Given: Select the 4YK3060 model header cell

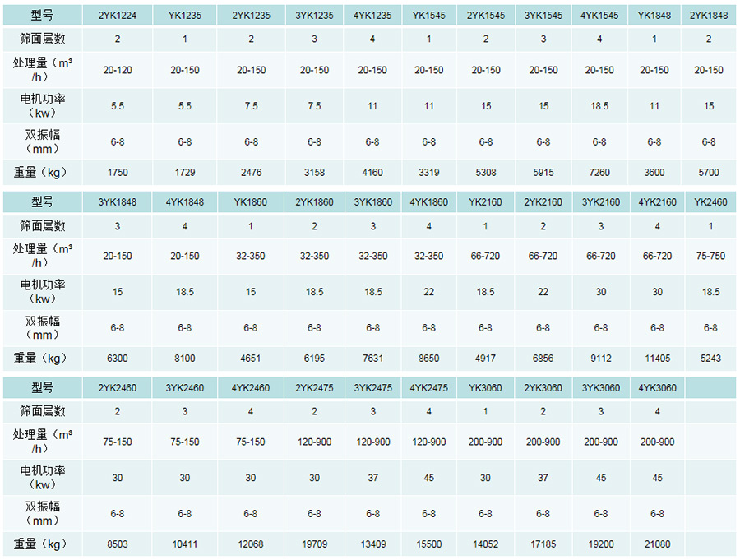Looking at the screenshot, I should (x=657, y=387).
